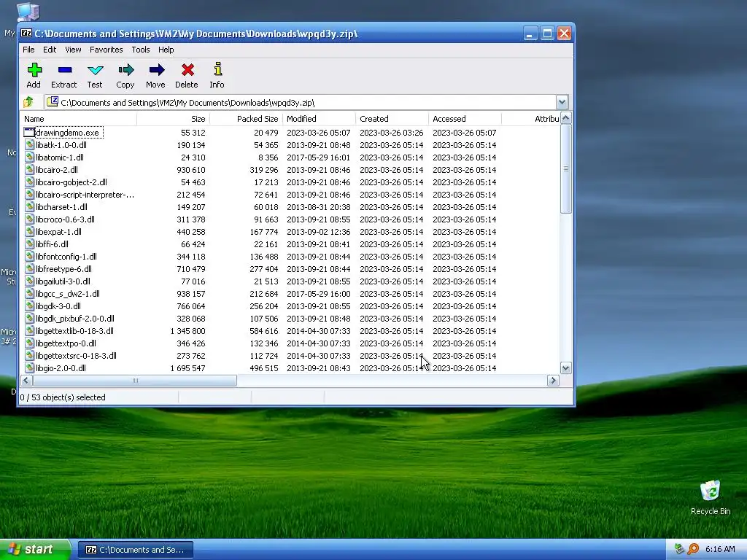Click the horizontal scrollbar right arrow

point(553,380)
